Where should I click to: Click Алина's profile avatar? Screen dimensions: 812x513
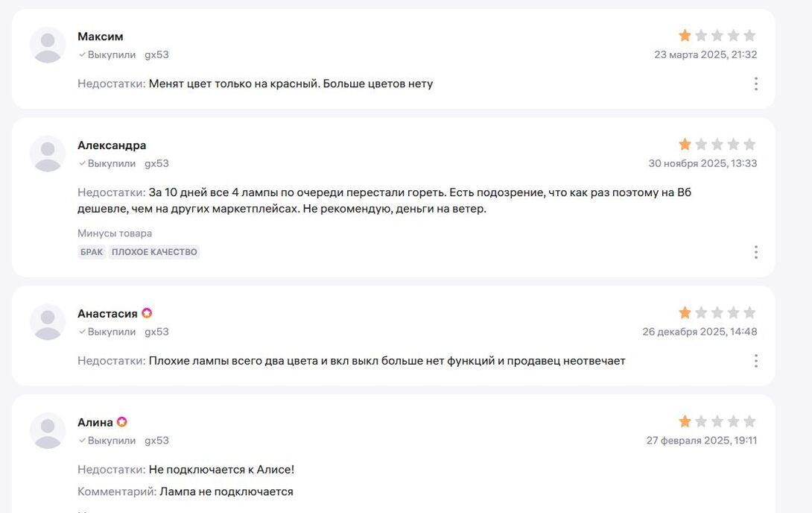click(48, 431)
